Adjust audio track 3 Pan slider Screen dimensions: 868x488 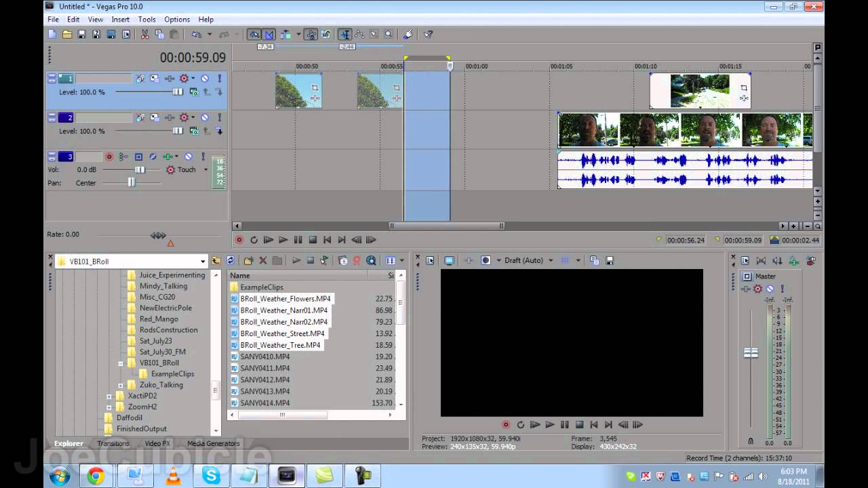tap(132, 183)
